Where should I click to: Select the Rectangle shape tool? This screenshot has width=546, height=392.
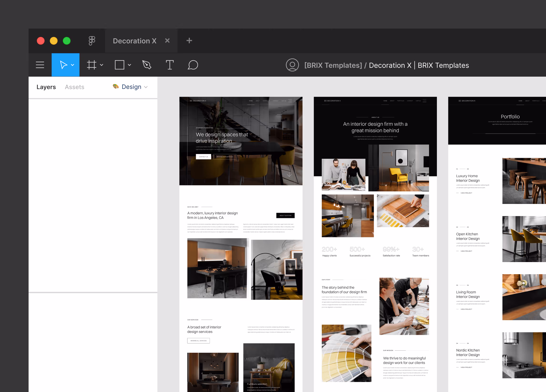point(119,65)
